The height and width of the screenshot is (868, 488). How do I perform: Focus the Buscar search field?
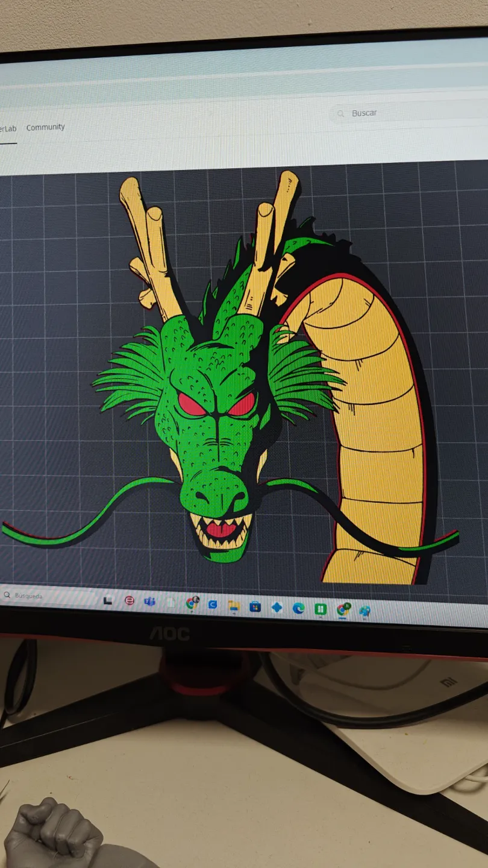point(408,113)
